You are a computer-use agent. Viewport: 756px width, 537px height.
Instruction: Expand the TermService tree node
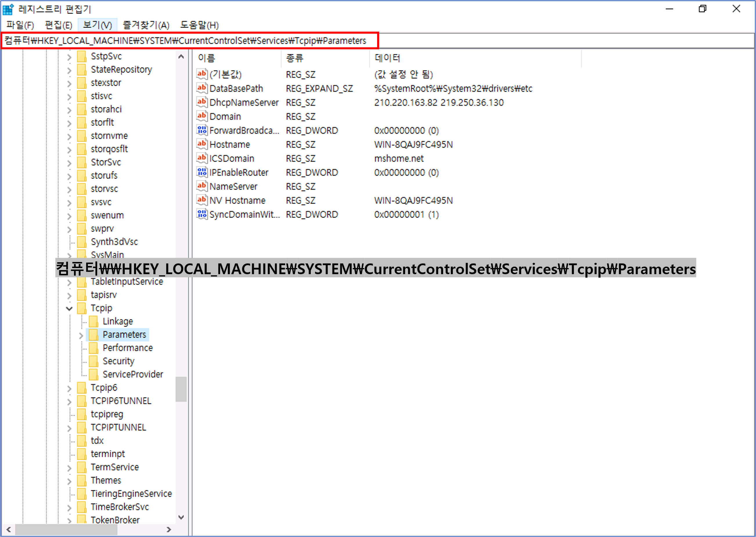pos(69,468)
